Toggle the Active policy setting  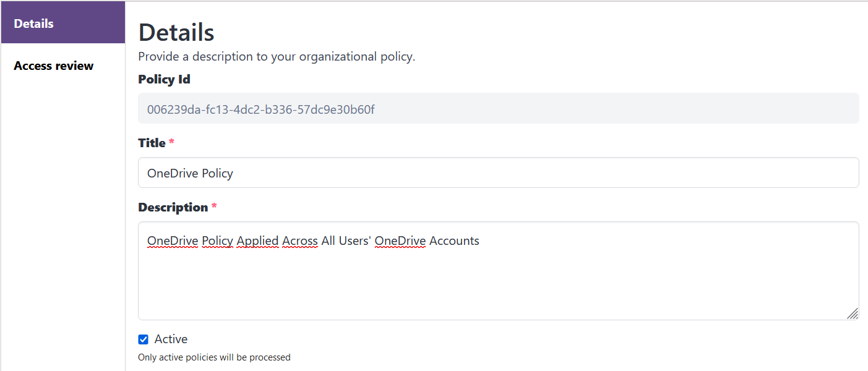tap(143, 339)
